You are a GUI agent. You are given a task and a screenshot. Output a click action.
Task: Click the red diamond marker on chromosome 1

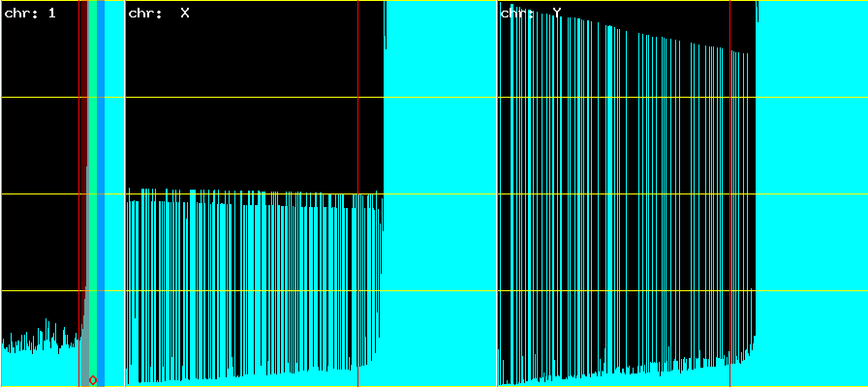tap(92, 379)
